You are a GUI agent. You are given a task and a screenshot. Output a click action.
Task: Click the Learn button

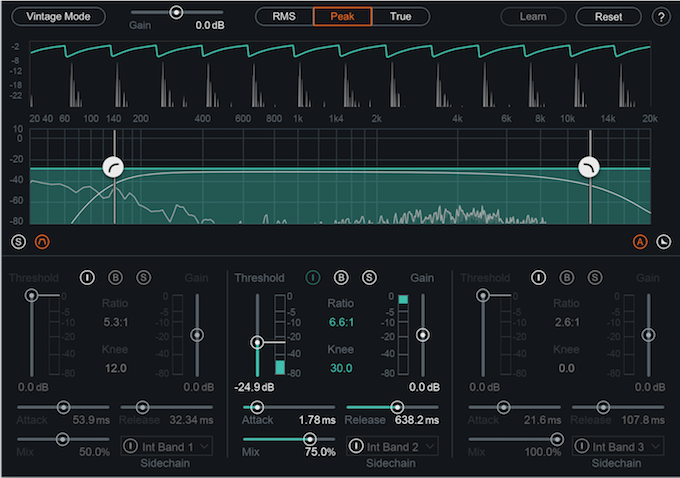coord(533,17)
